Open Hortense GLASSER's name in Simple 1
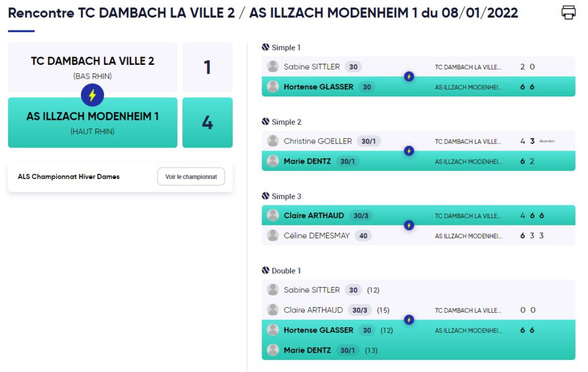 pos(318,87)
